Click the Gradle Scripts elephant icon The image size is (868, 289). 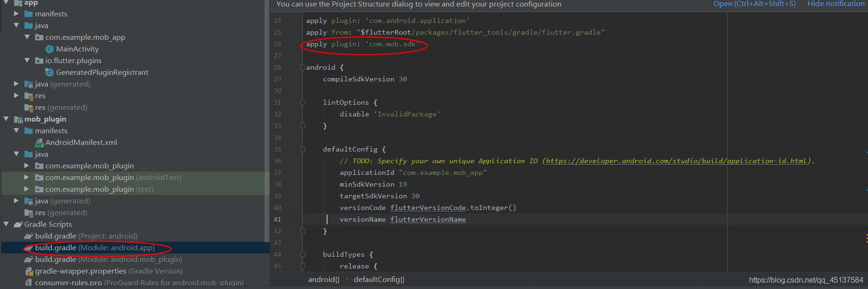[18, 224]
